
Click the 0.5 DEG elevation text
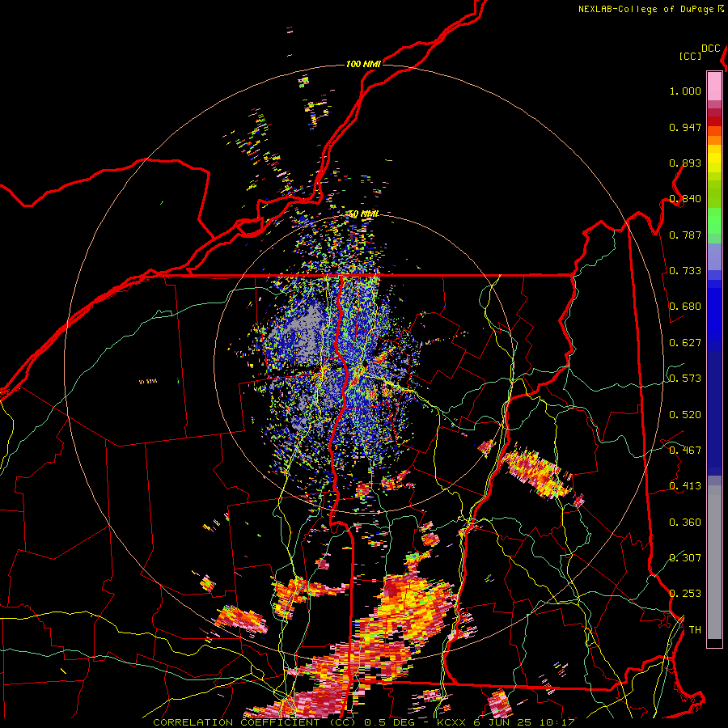(389, 722)
